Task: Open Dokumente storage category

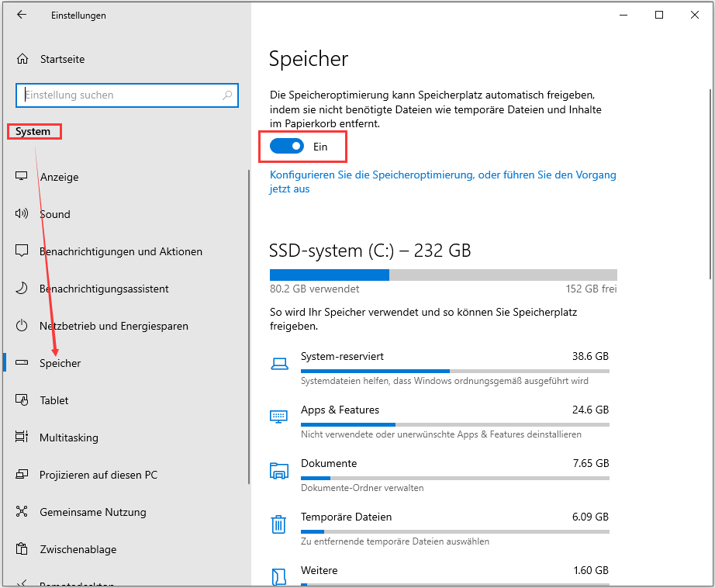Action: tap(440, 476)
